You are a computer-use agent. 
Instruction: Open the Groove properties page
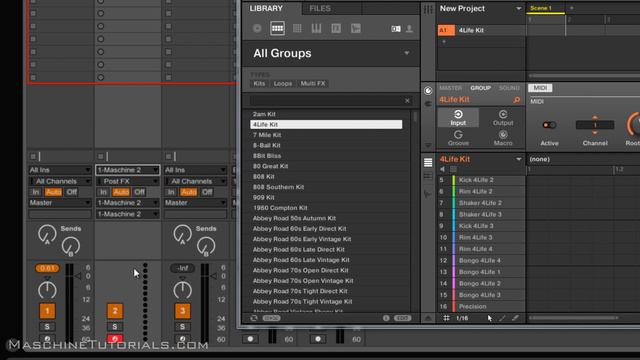[x=458, y=138]
